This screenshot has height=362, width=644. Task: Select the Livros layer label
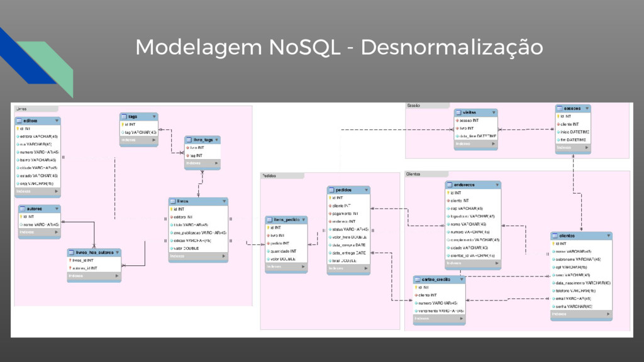pos(21,109)
